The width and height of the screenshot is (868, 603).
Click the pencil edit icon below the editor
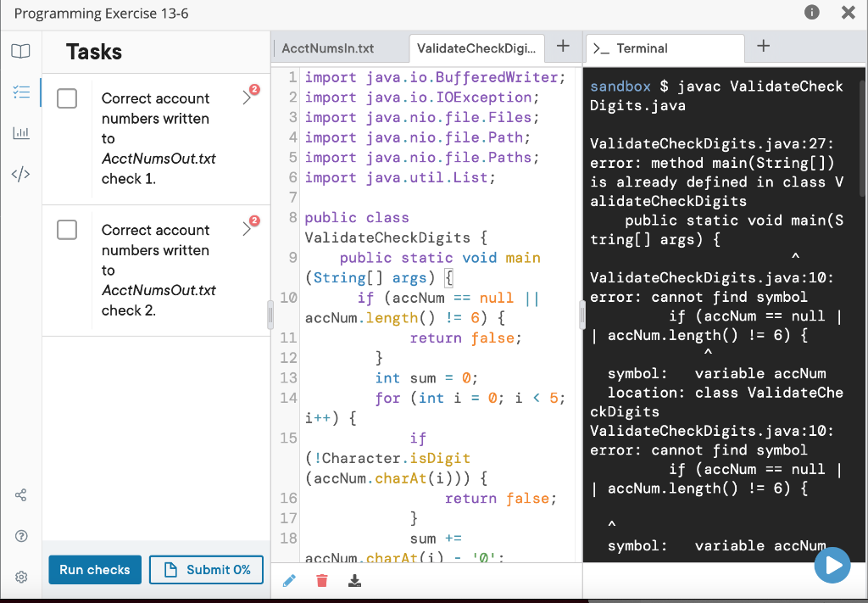pyautogui.click(x=289, y=580)
